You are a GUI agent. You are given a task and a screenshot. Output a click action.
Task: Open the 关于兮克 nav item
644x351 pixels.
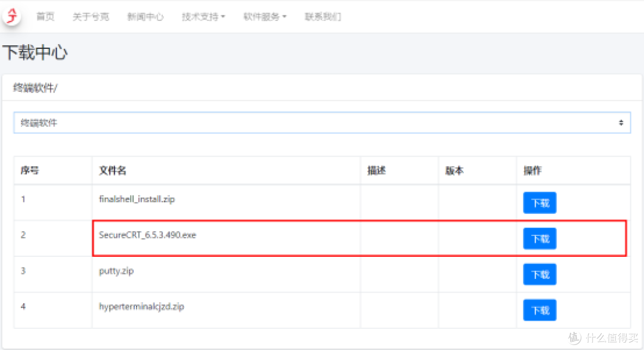click(x=91, y=17)
